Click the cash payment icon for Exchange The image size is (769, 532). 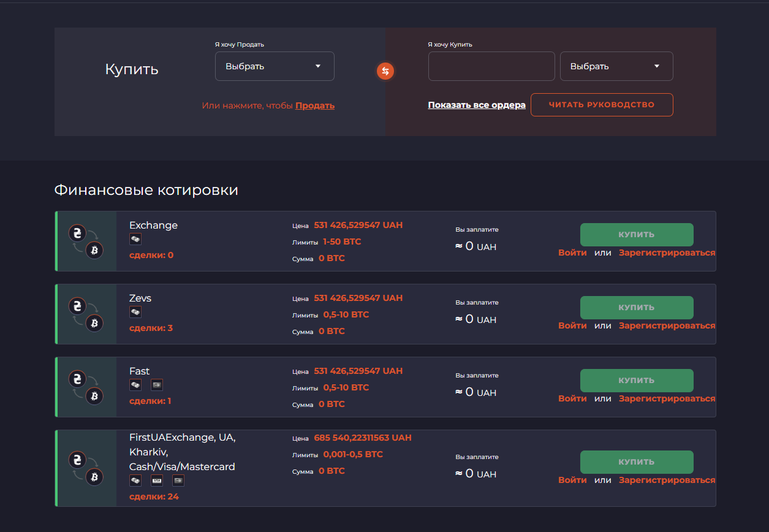click(135, 238)
